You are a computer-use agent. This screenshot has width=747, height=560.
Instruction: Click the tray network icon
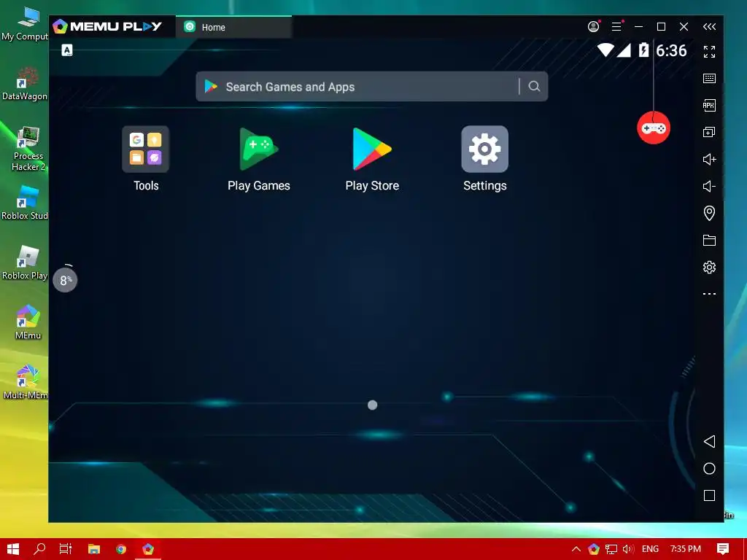[x=611, y=550]
